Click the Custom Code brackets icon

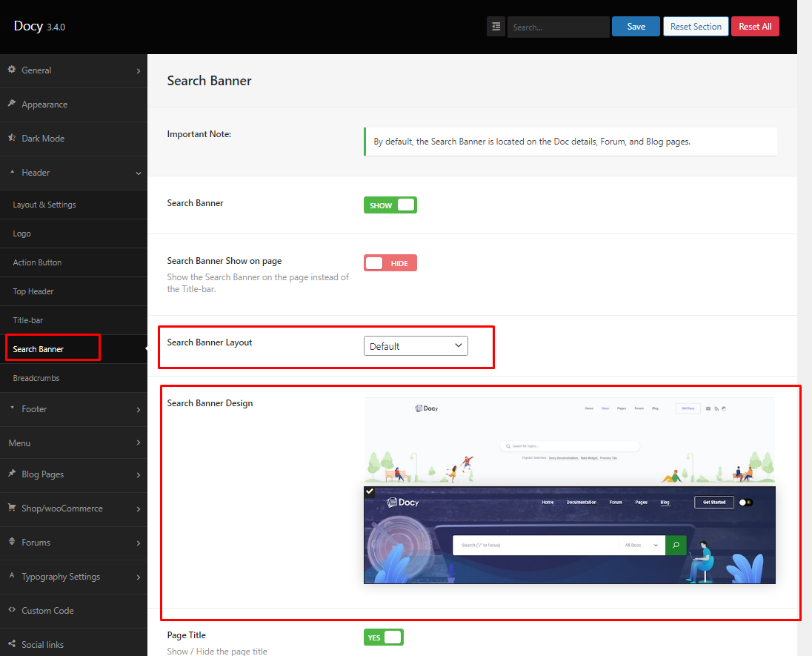click(x=12, y=610)
